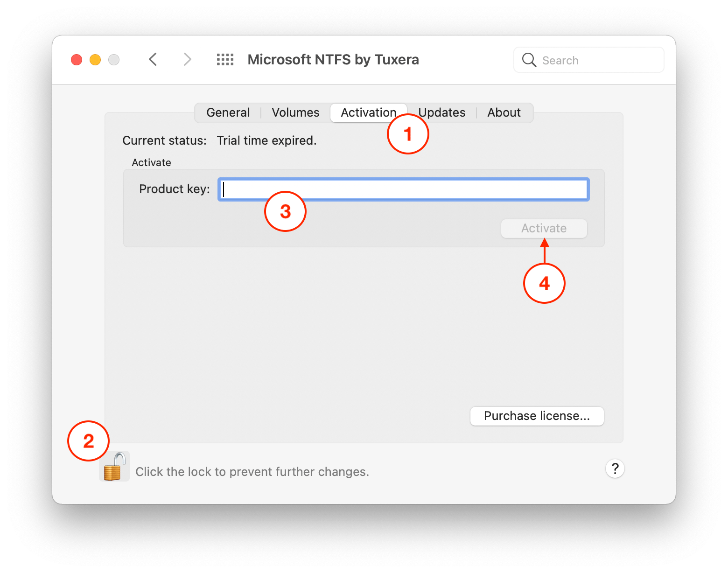This screenshot has width=728, height=573.
Task: Click the magnifying glass search icon
Action: pos(529,60)
